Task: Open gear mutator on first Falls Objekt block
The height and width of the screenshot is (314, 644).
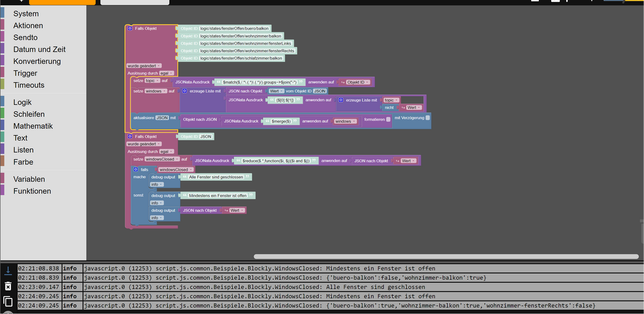Action: (130, 28)
